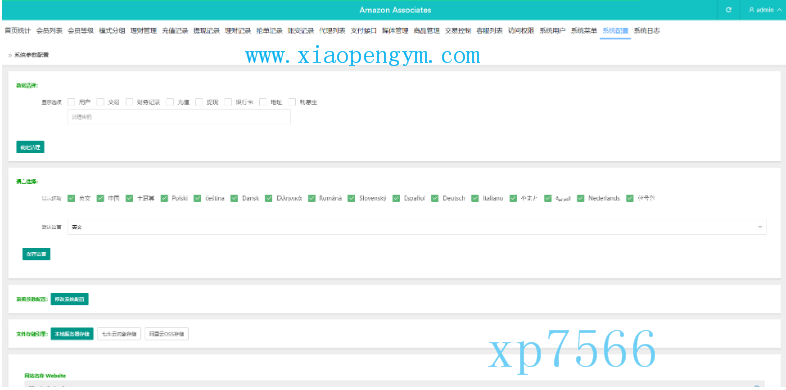Click the refresh icon in top bar
The image size is (786, 390).
pos(728,10)
